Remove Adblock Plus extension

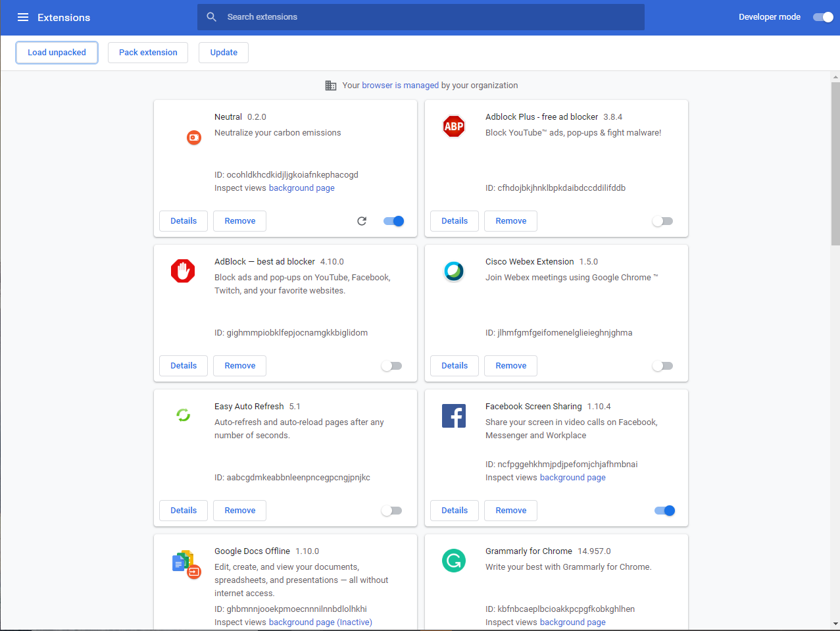point(511,221)
